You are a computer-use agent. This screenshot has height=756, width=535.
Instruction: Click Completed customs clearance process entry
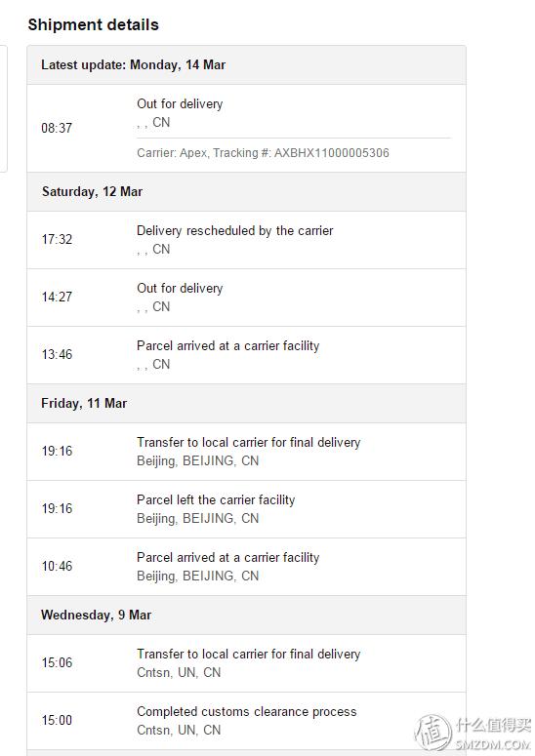(247, 721)
